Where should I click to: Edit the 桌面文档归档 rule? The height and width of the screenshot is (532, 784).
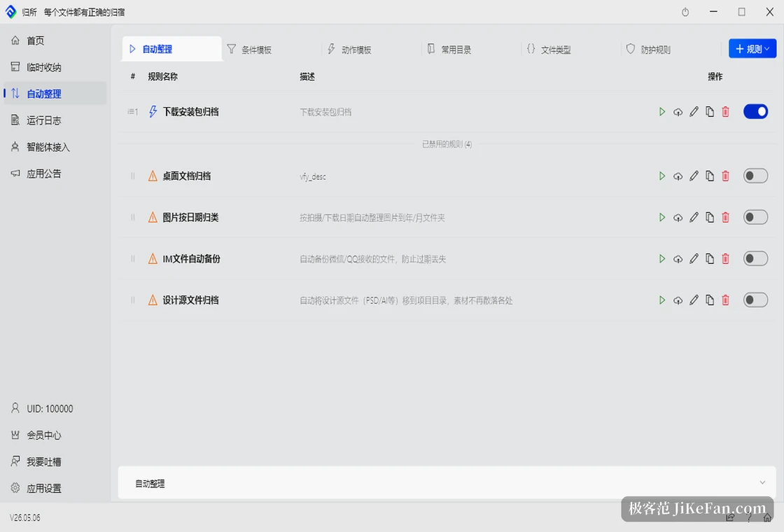pos(694,176)
